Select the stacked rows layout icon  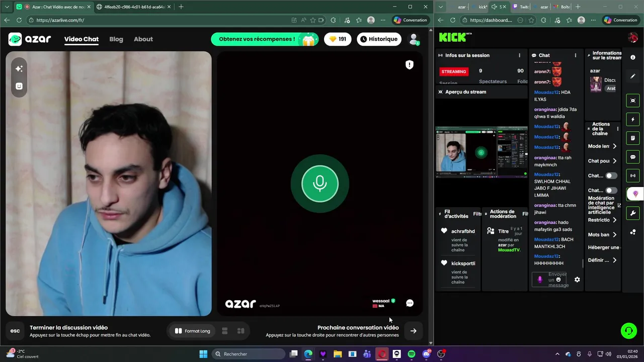[225, 331]
